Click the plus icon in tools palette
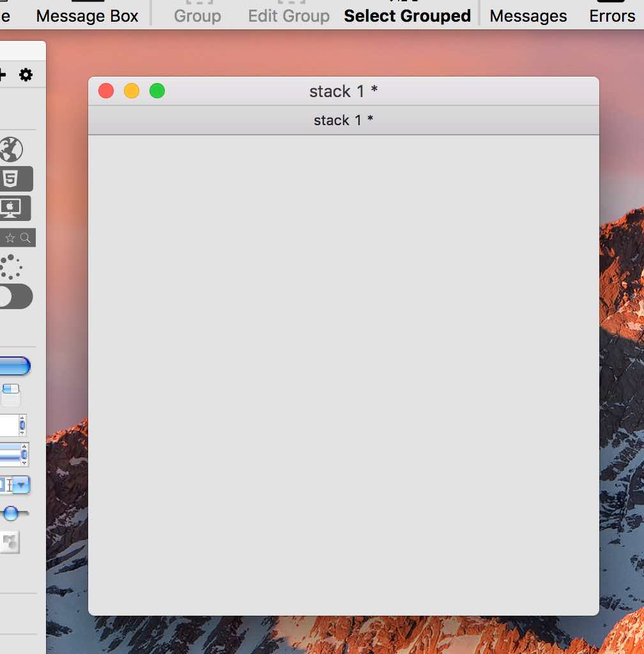 click(x=3, y=75)
